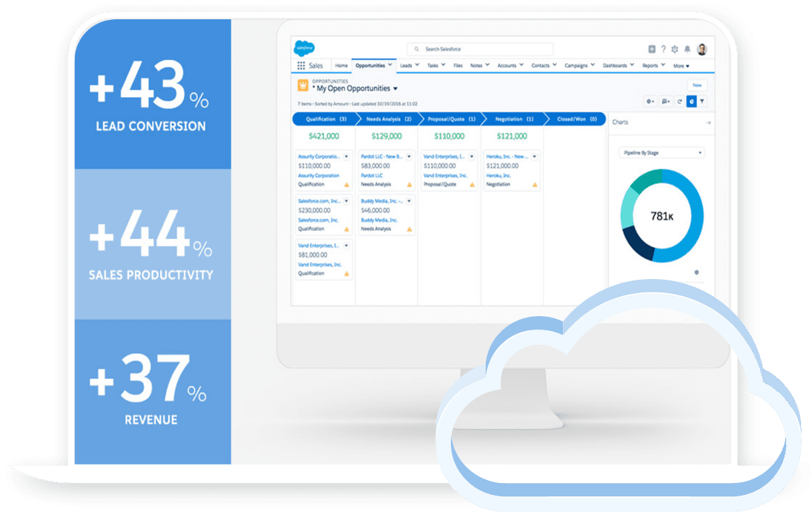Open the More navigation dropdown
Image resolution: width=812 pixels, height=512 pixels.
pos(681,66)
